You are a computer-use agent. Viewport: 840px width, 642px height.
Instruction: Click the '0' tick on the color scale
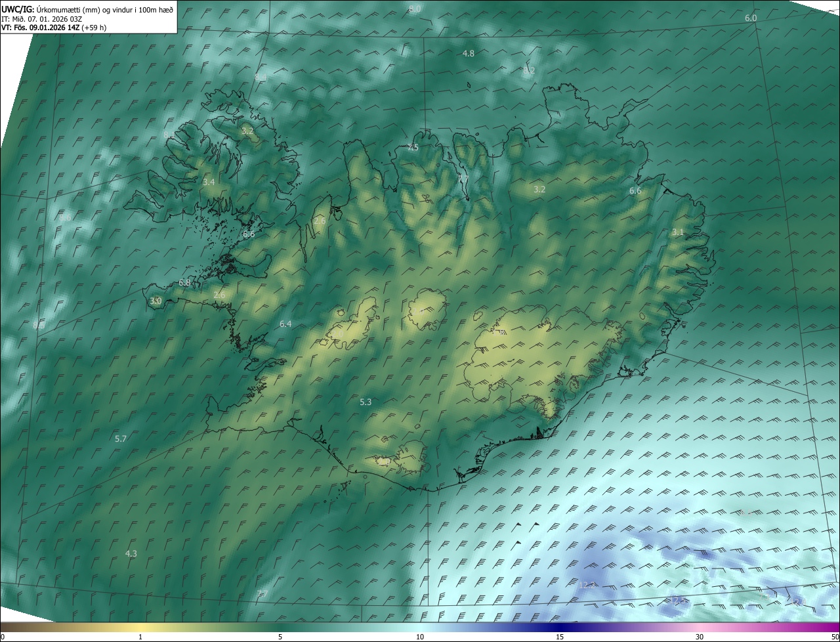(x=3, y=637)
